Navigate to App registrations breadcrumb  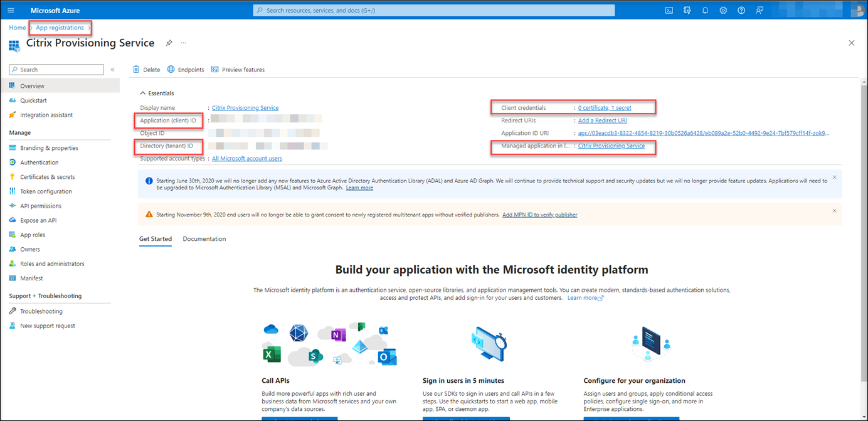pos(60,28)
